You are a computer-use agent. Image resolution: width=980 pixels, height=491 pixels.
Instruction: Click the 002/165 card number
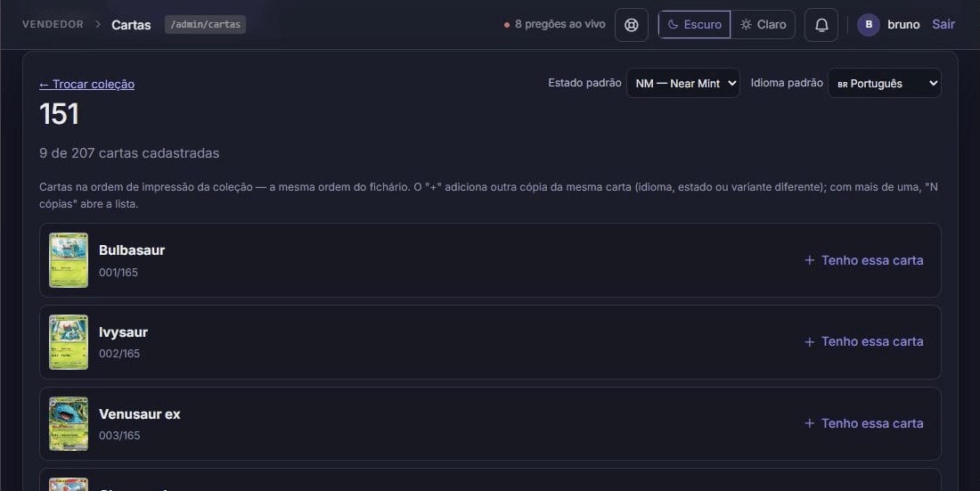[119, 354]
